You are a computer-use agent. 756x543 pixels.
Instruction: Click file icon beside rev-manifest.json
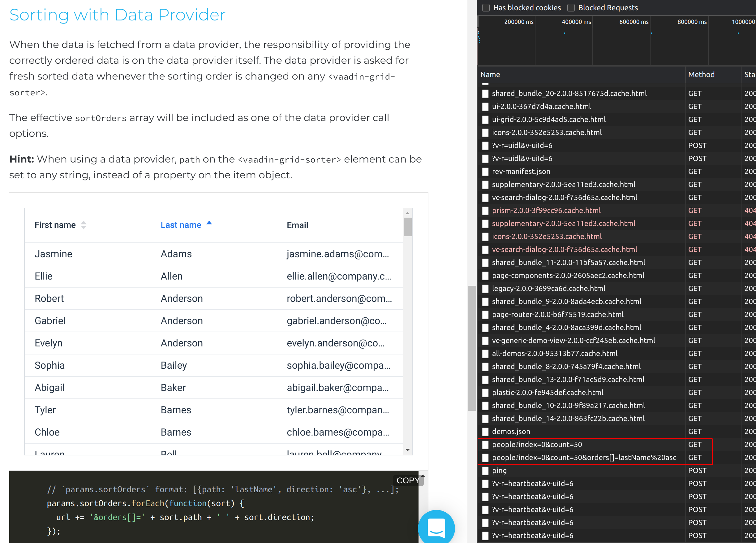[x=485, y=172]
